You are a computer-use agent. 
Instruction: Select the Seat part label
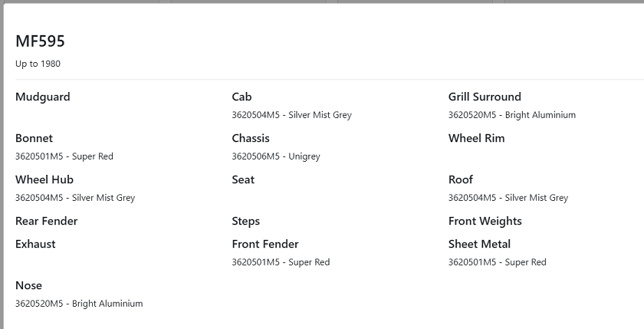coord(243,179)
